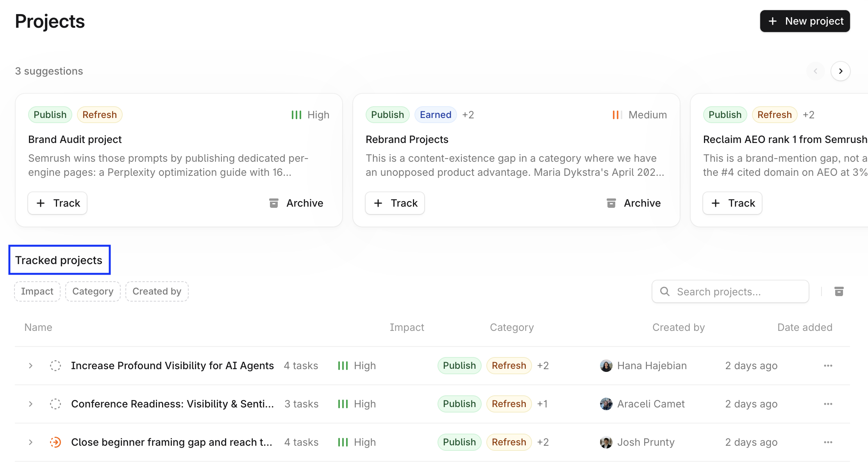This screenshot has width=868, height=468.
Task: Click Reclaim AEO rank 1 from Semrush title
Action: (785, 139)
